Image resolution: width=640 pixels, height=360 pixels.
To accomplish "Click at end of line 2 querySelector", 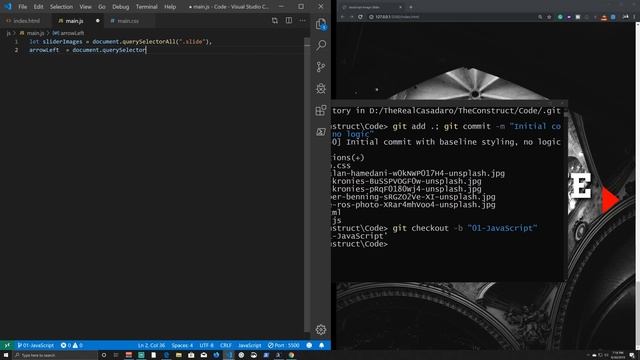I will (146, 50).
